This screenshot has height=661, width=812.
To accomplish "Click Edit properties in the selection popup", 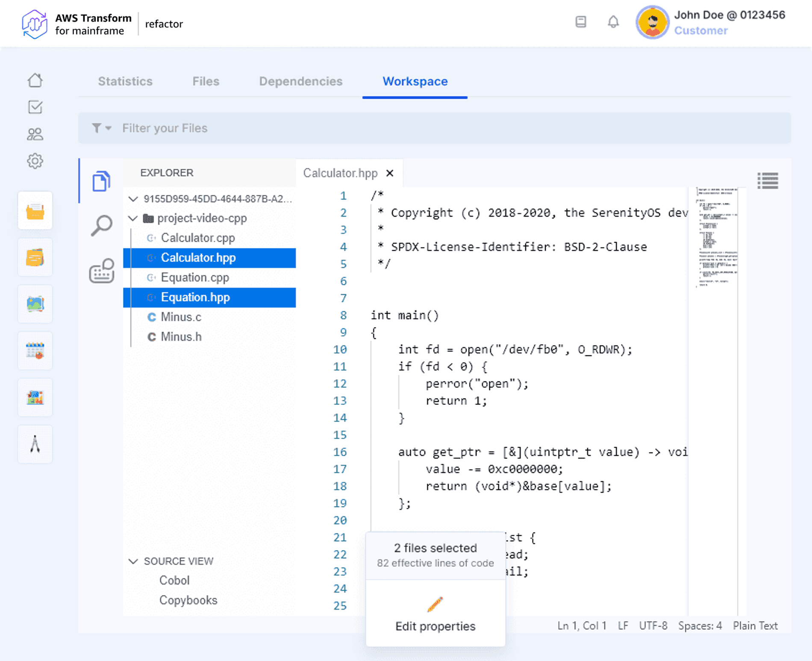I will pos(435,626).
